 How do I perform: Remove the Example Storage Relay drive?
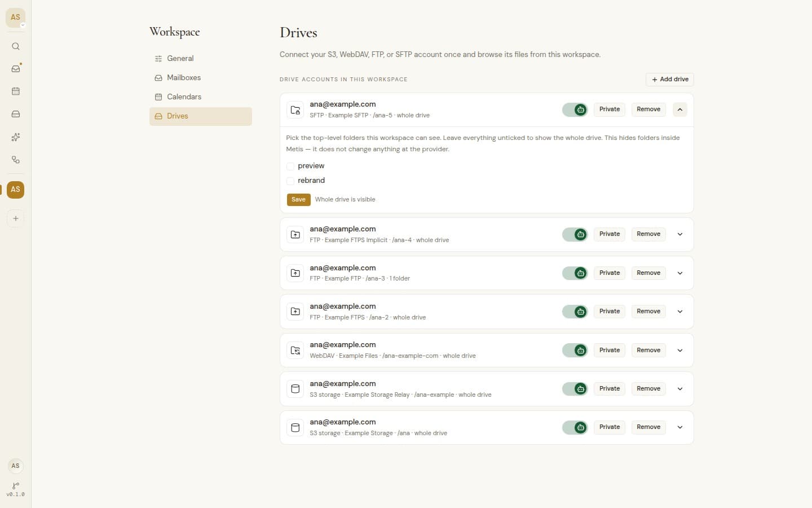[x=648, y=389]
